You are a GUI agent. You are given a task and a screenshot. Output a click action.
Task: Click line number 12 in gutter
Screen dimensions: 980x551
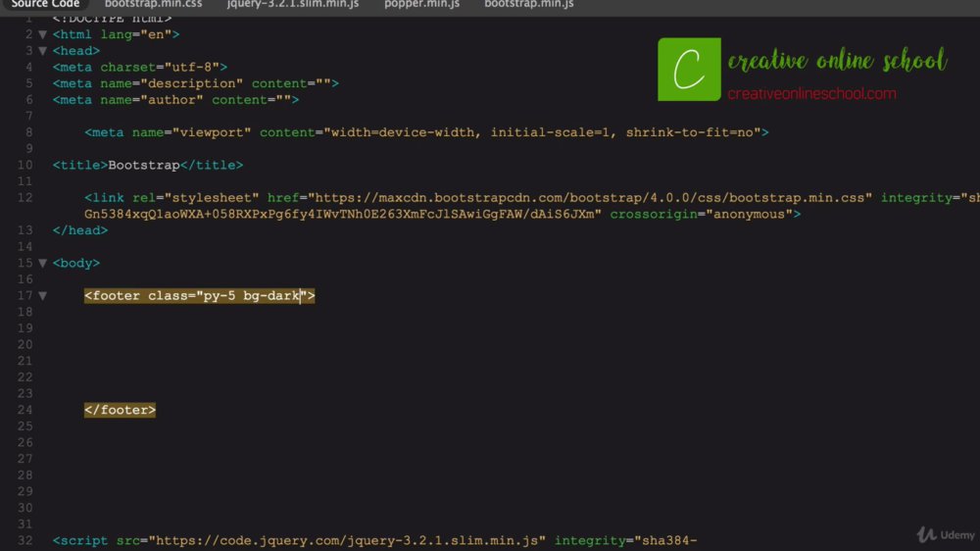tap(25, 198)
